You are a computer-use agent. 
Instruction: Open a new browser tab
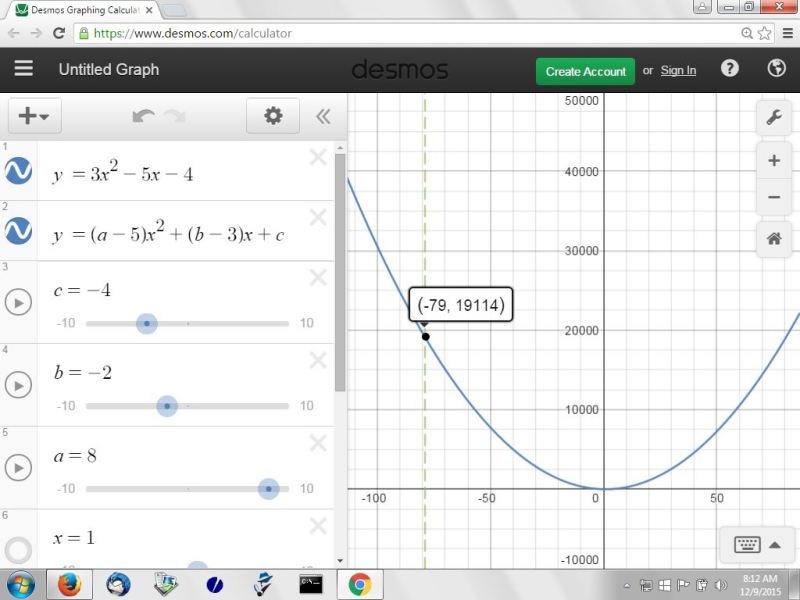click(174, 11)
